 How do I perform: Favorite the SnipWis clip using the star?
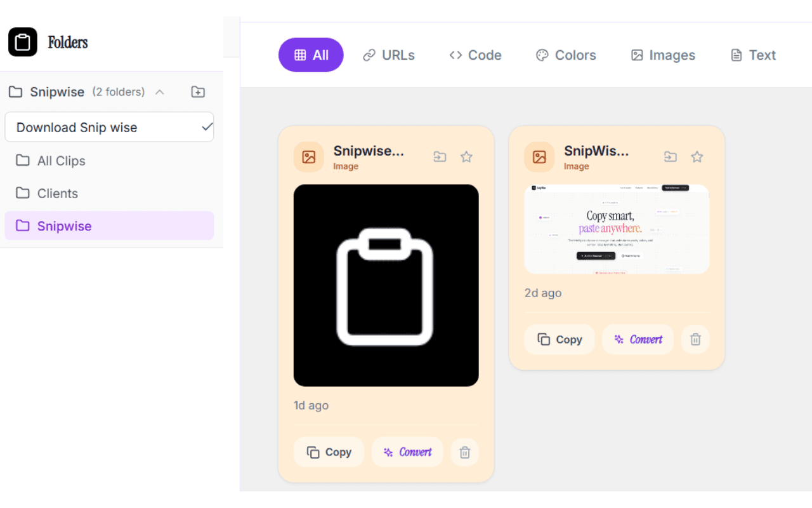coord(697,156)
